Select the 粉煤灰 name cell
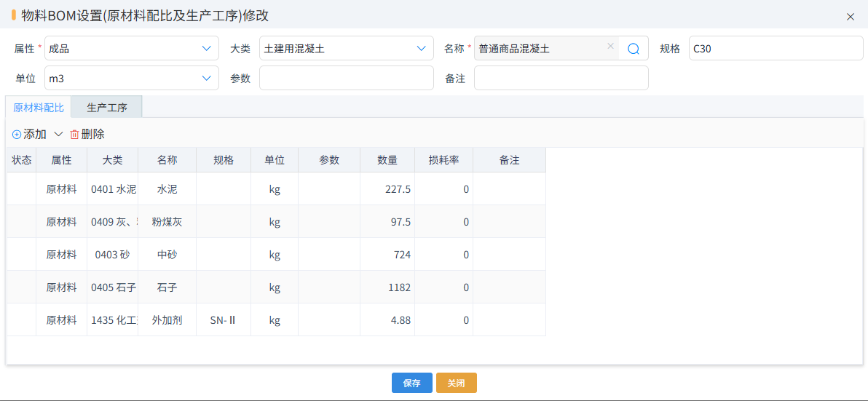The width and height of the screenshot is (868, 401). tap(167, 222)
